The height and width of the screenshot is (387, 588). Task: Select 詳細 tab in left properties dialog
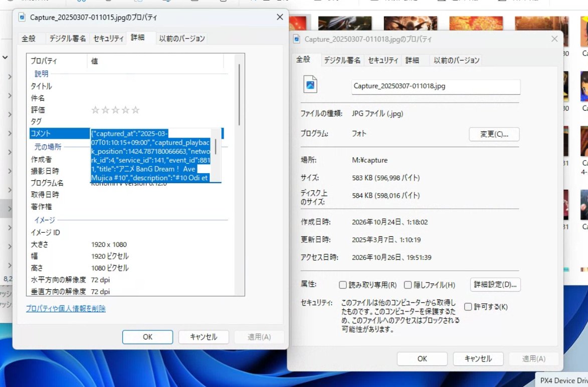tap(138, 38)
